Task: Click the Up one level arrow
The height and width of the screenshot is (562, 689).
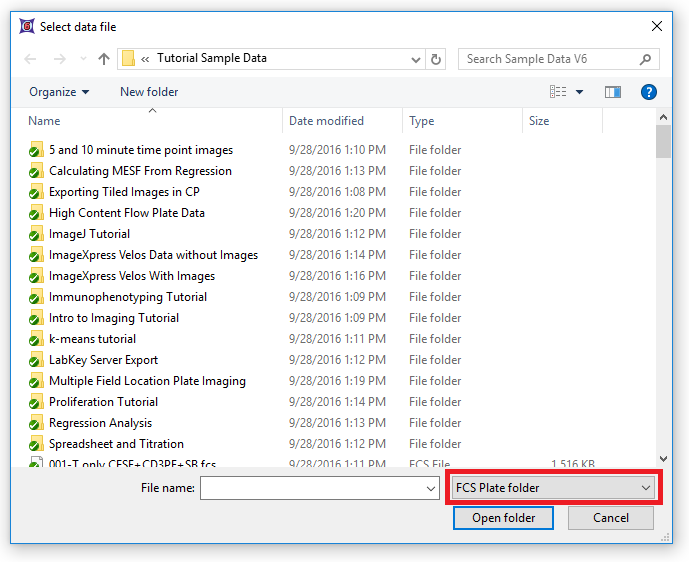Action: click(103, 59)
